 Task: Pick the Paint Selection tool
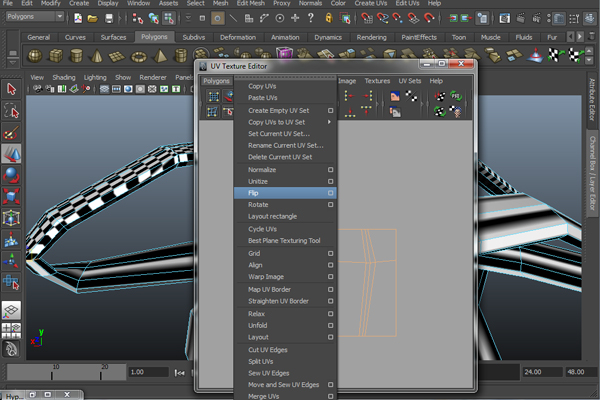(11, 133)
